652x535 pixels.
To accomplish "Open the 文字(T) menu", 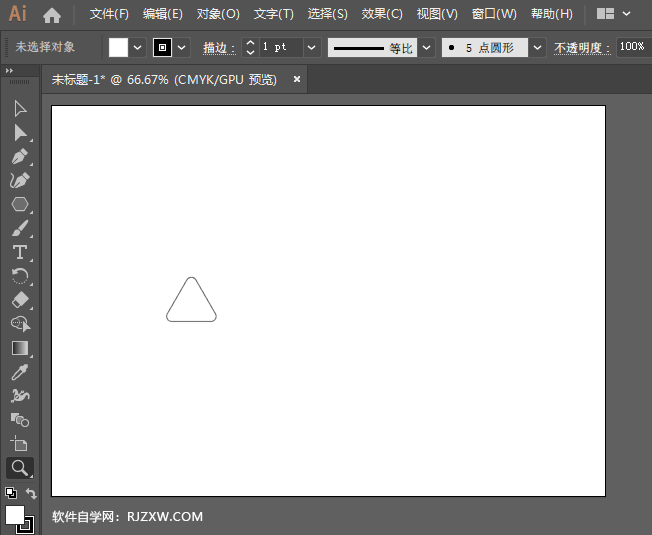I will pos(274,14).
